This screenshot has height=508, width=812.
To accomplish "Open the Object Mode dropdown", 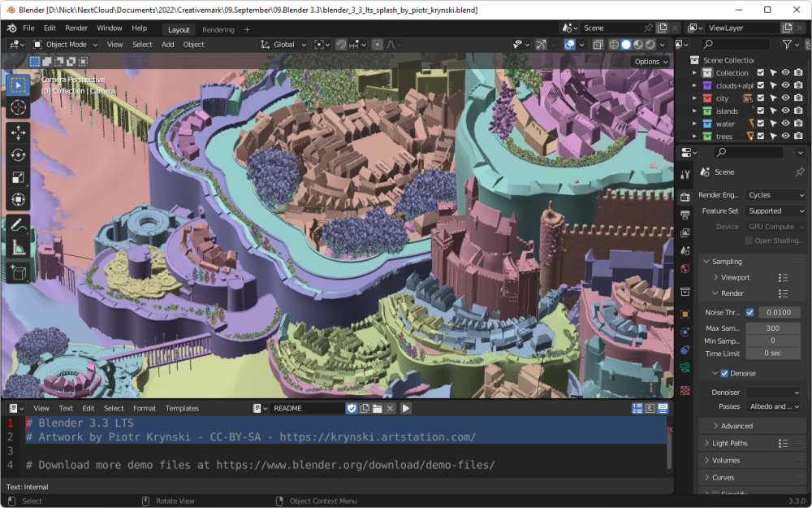I will [x=66, y=45].
